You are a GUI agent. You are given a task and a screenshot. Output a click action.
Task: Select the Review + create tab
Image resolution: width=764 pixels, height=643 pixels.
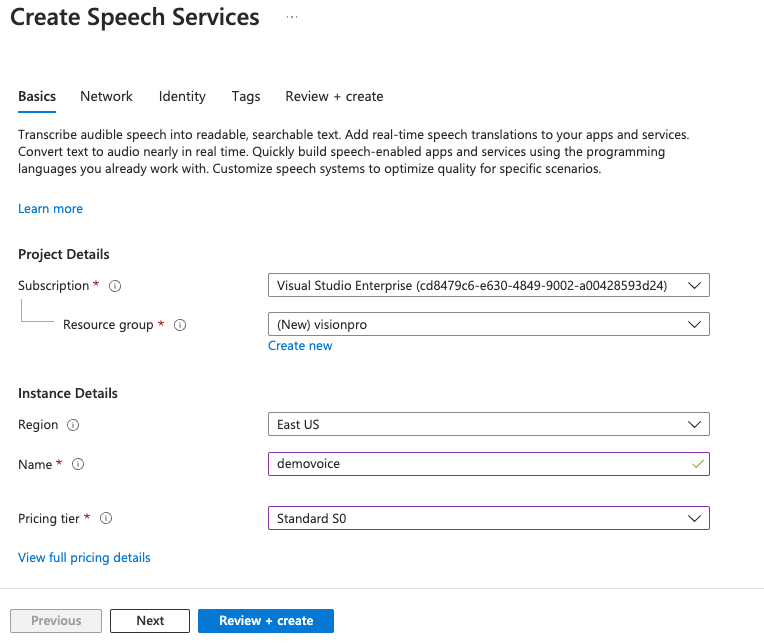coord(334,96)
